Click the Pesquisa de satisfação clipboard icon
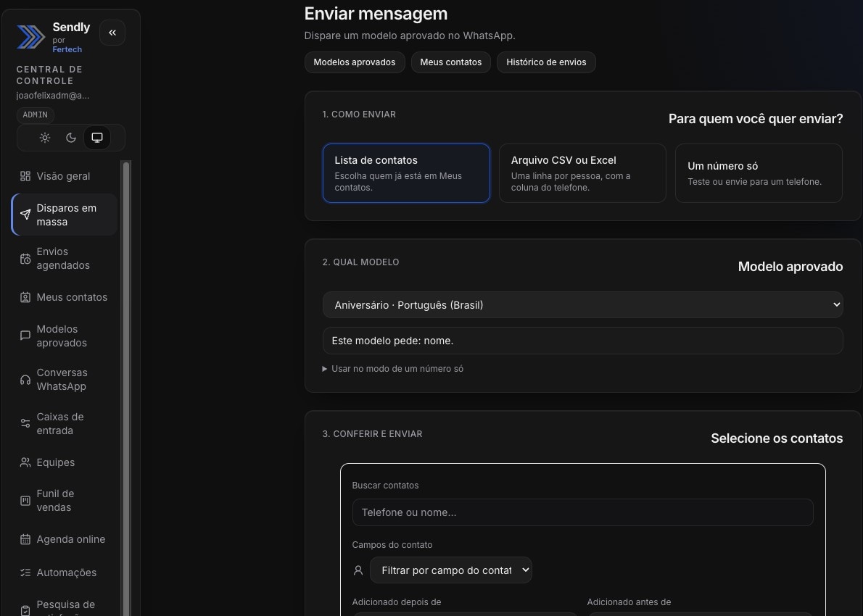This screenshot has width=863, height=616. [25, 610]
